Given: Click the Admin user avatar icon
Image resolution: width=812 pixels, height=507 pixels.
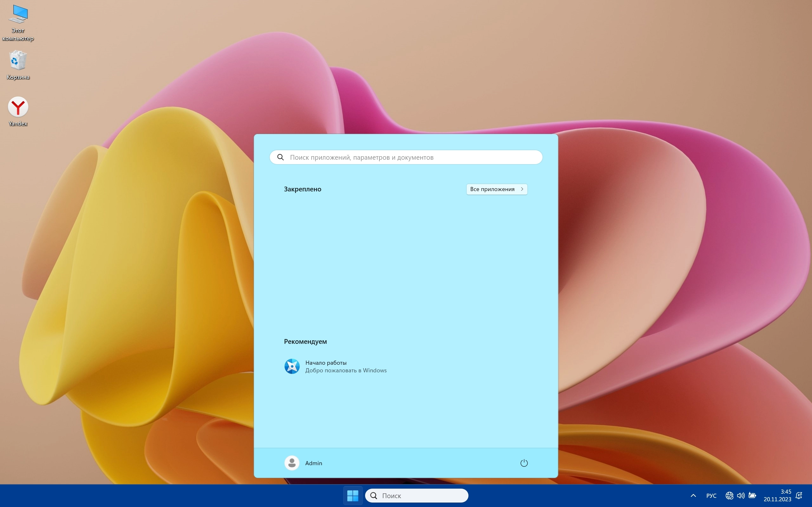Looking at the screenshot, I should [291, 463].
